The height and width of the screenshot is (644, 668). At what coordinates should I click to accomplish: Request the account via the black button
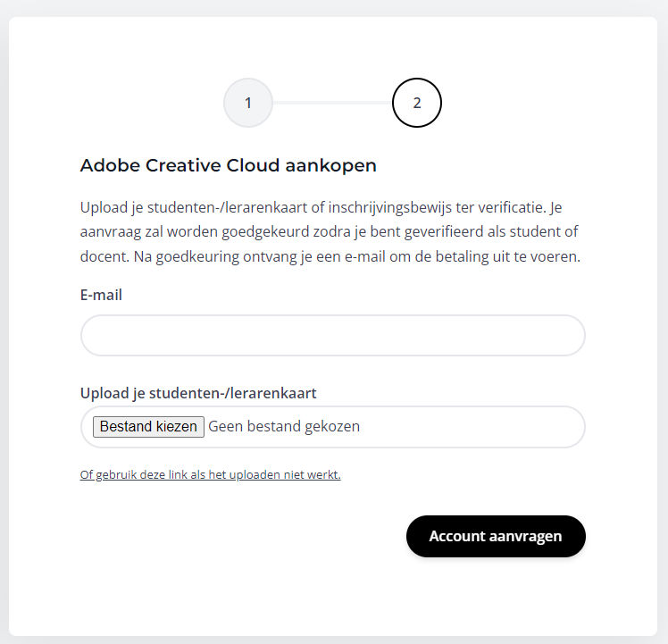pyautogui.click(x=496, y=536)
